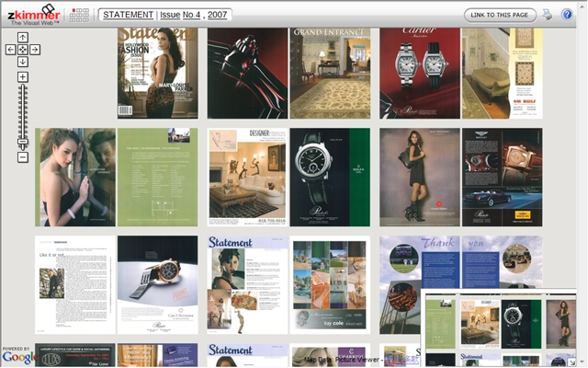Click the pan down arrow
Viewport: 588px width, 368px height.
[x=23, y=62]
